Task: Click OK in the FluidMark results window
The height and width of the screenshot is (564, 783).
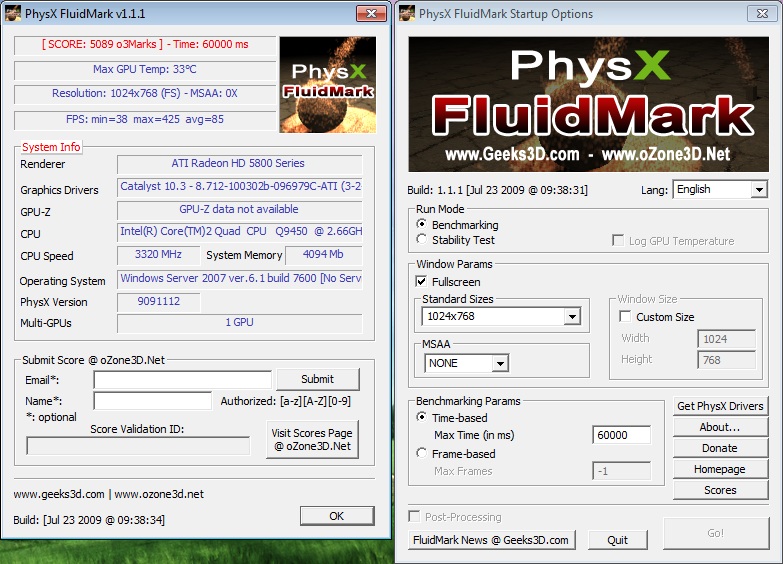Action: [x=337, y=516]
